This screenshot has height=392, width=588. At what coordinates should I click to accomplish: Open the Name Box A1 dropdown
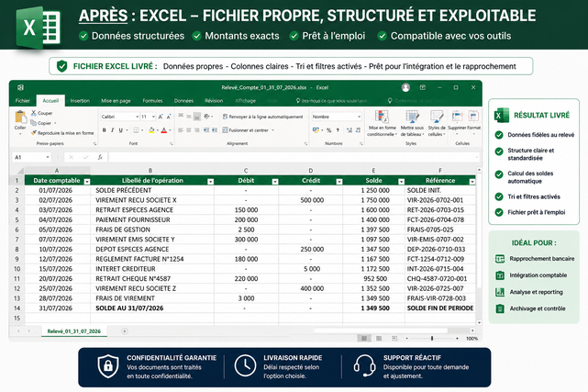click(x=48, y=157)
